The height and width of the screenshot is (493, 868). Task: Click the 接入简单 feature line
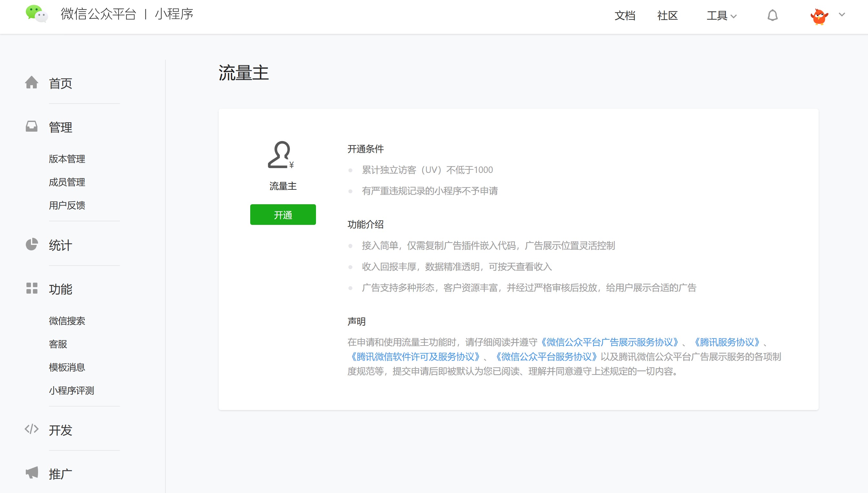488,246
